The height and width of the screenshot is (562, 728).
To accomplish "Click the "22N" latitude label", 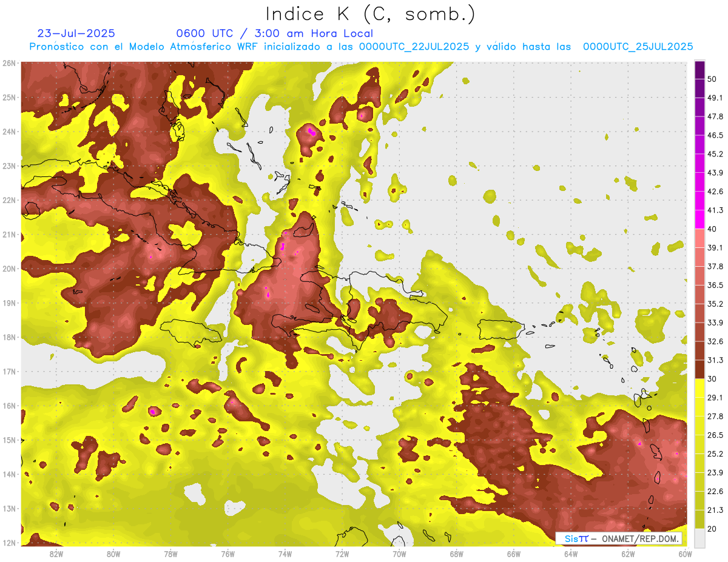I will [x=9, y=200].
